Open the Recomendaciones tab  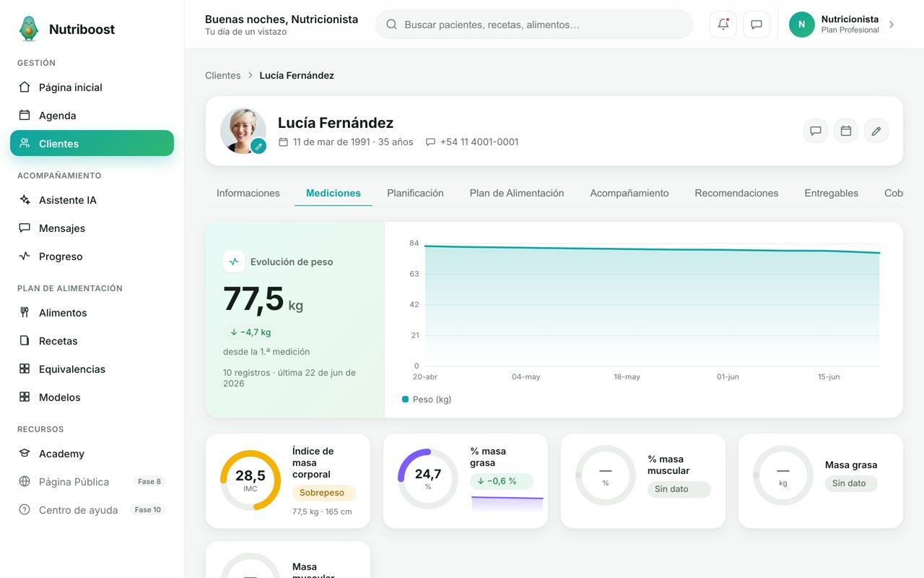tap(736, 193)
